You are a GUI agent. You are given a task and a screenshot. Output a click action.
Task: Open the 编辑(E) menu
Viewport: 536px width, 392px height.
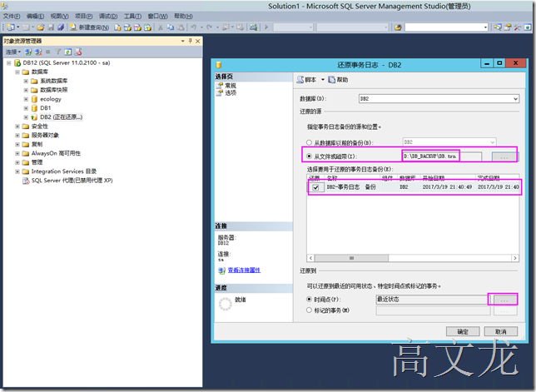pyautogui.click(x=36, y=16)
